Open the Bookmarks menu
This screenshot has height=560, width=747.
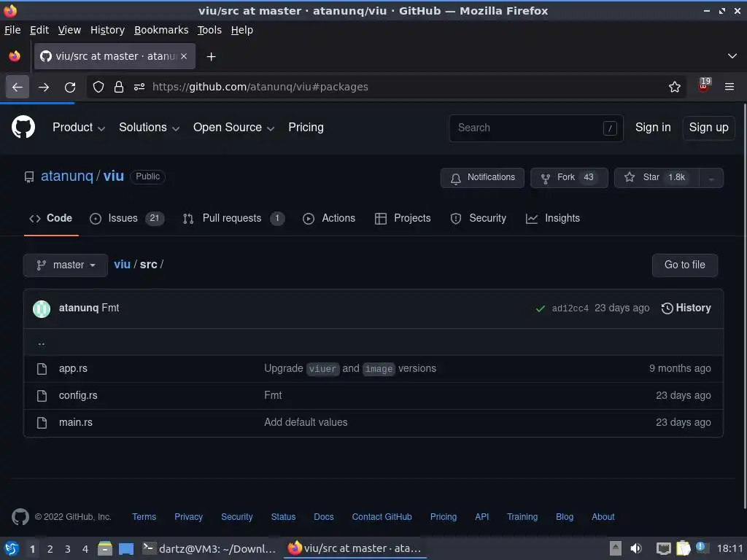(x=161, y=30)
